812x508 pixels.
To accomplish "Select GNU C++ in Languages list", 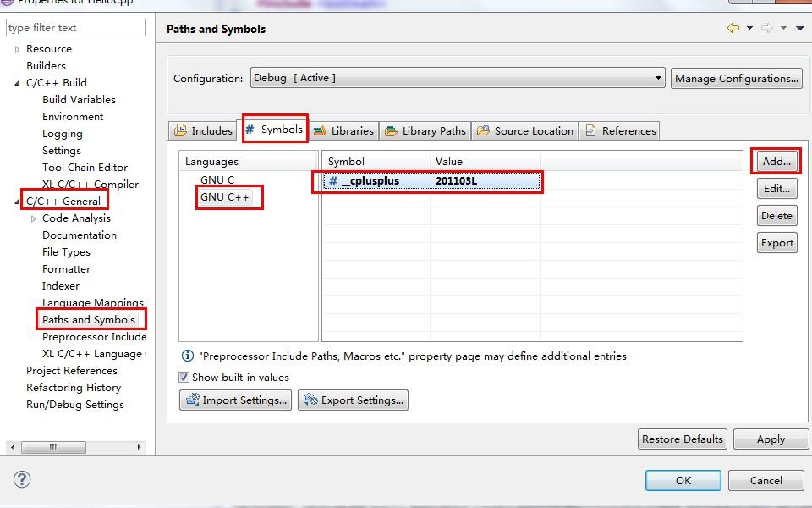I will tap(225, 197).
